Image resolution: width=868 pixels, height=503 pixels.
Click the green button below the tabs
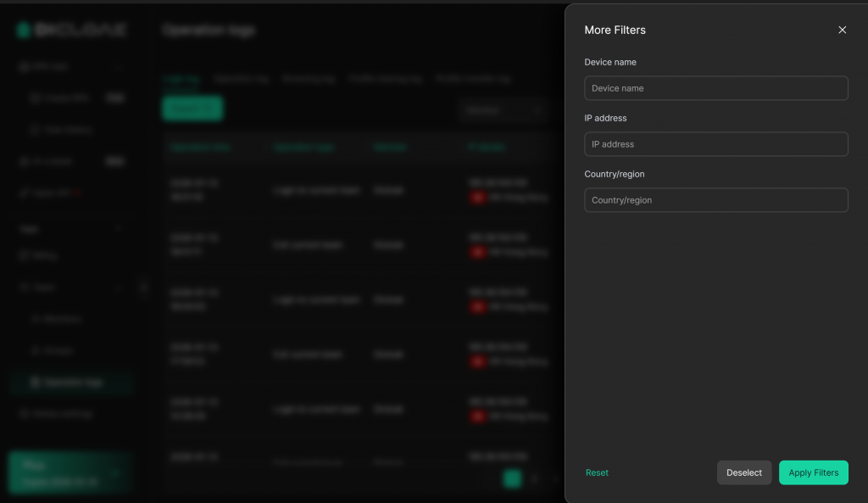pos(192,109)
